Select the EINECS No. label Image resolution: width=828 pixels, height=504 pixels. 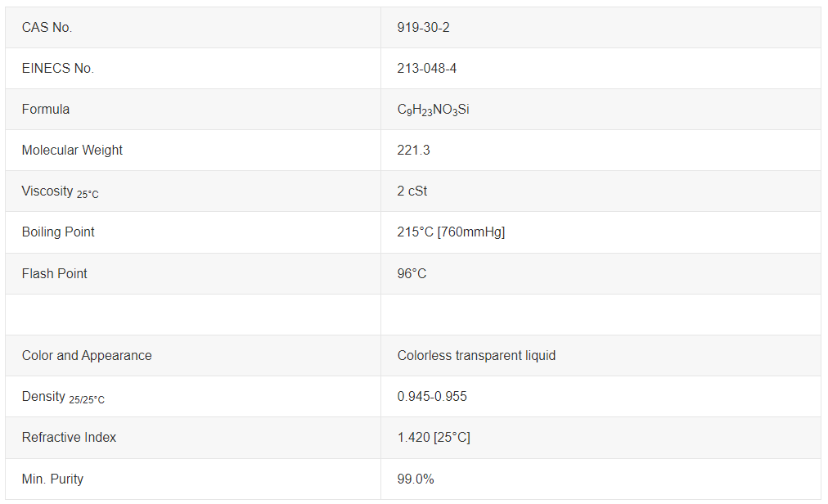[x=57, y=68]
